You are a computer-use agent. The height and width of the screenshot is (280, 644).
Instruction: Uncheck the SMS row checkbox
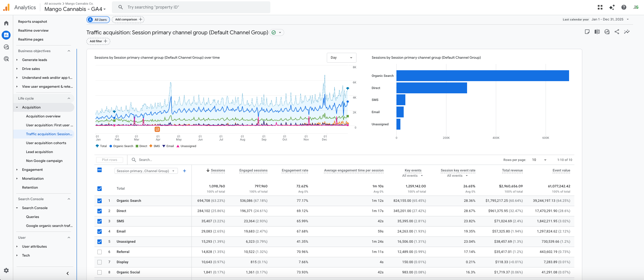tap(100, 221)
